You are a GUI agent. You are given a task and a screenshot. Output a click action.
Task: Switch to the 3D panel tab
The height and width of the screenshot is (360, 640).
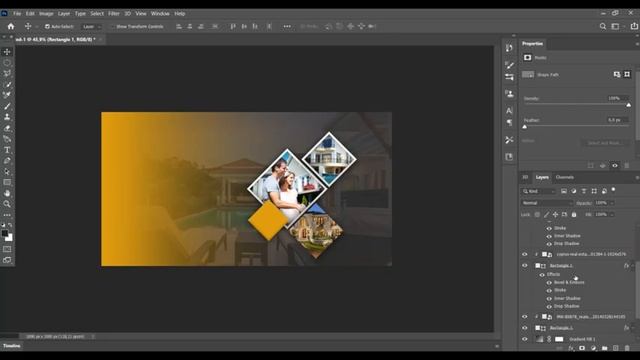525,177
